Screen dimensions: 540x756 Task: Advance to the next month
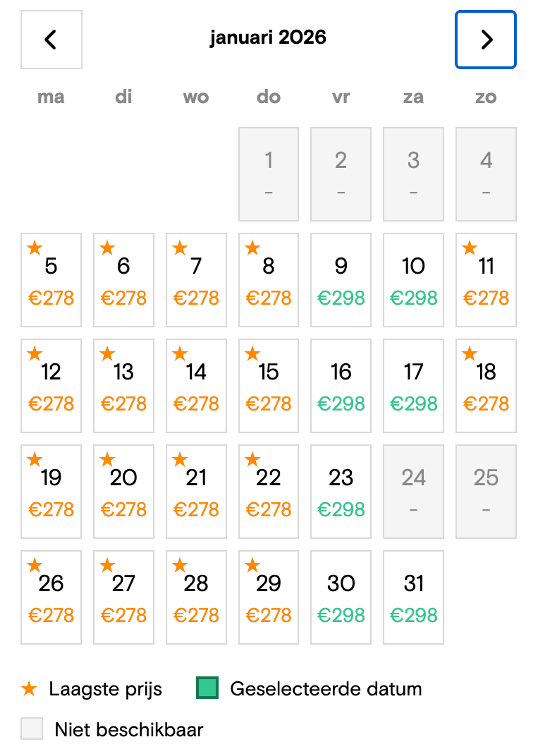tap(486, 39)
